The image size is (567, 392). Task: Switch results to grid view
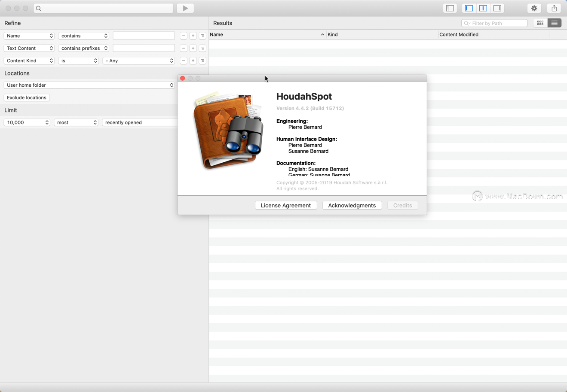click(x=540, y=23)
